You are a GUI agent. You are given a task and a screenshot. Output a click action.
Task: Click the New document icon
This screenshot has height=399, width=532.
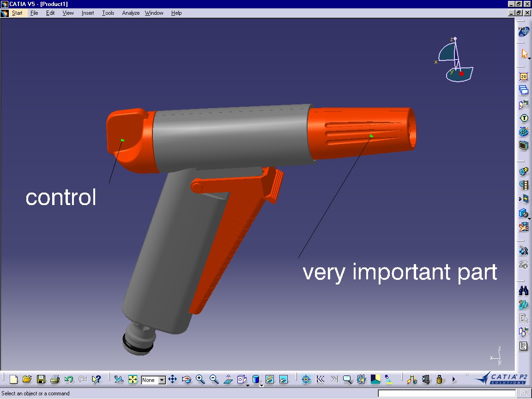pyautogui.click(x=13, y=380)
